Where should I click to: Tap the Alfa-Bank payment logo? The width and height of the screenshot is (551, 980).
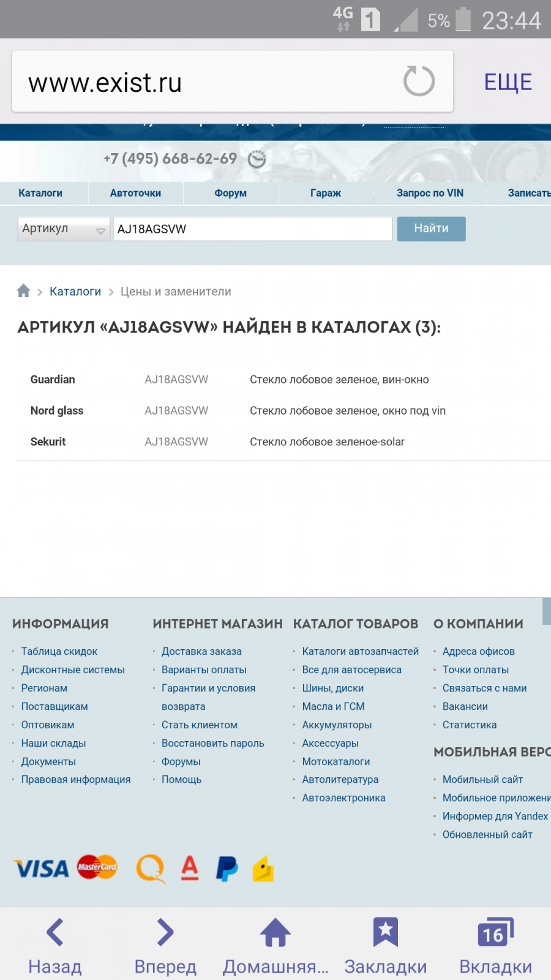click(190, 867)
